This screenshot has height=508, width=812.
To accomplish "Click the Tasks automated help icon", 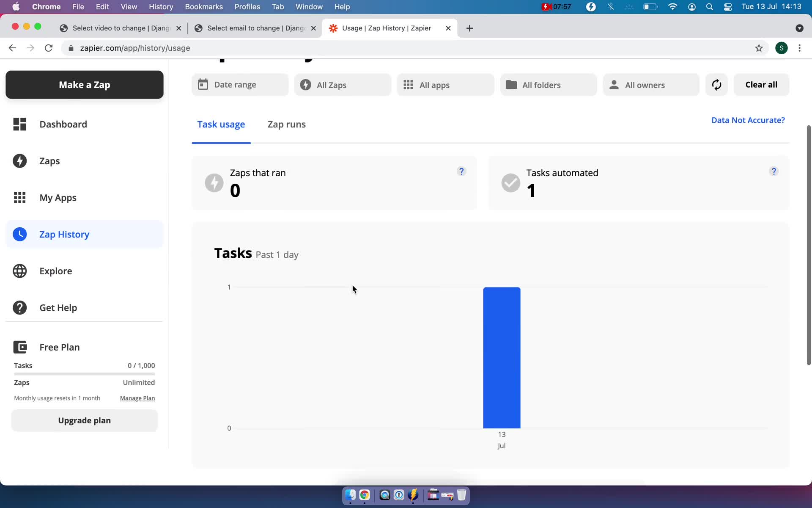I will point(774,171).
